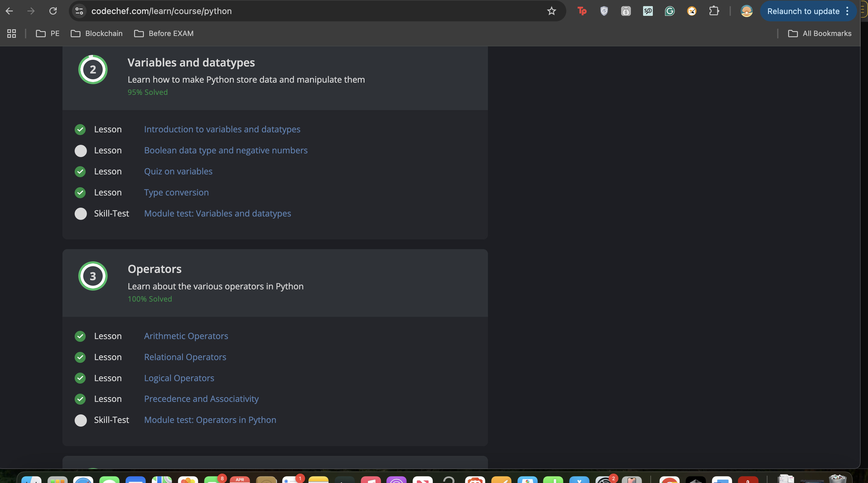Screen dimensions: 868x483
Task: Open the Extensions puzzle icon
Action: click(714, 11)
